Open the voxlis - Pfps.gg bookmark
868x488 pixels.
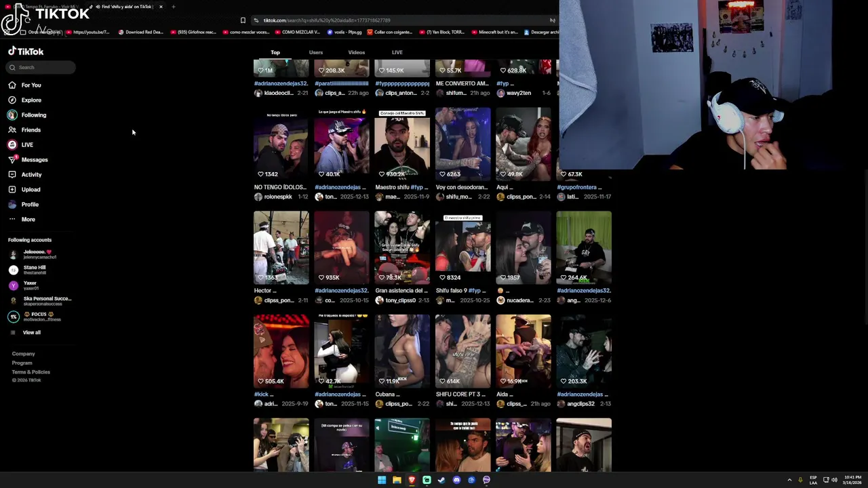click(345, 32)
